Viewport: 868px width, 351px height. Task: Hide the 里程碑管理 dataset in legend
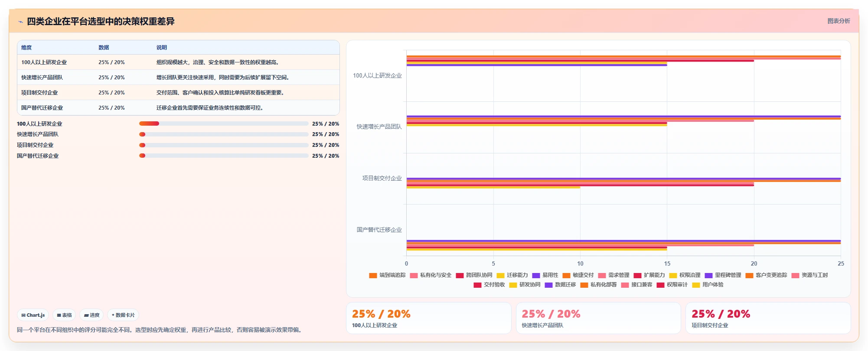723,275
